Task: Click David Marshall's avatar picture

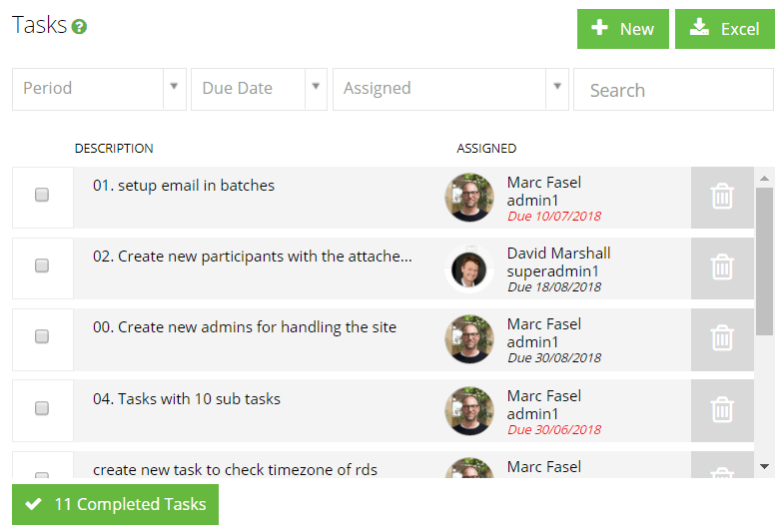Action: [469, 269]
